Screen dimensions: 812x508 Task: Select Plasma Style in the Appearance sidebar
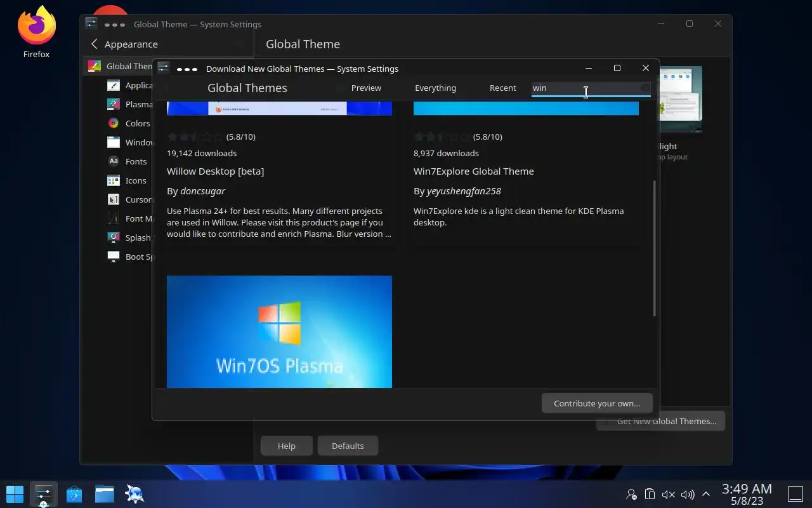pos(131,104)
